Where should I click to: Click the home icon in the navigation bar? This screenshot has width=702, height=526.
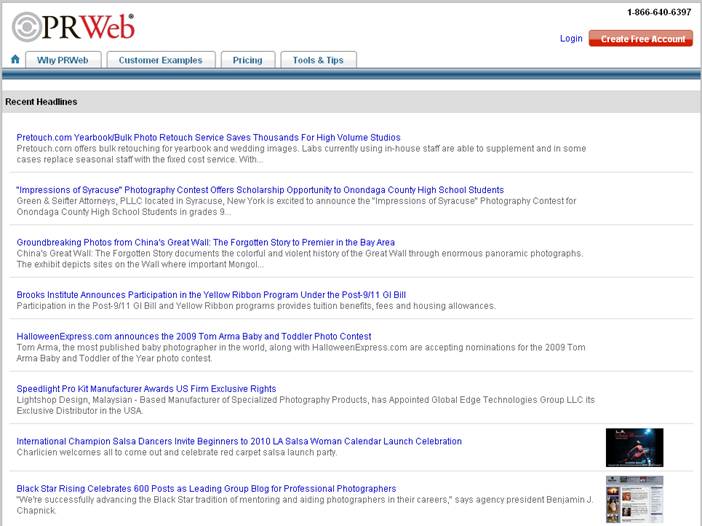coord(15,59)
